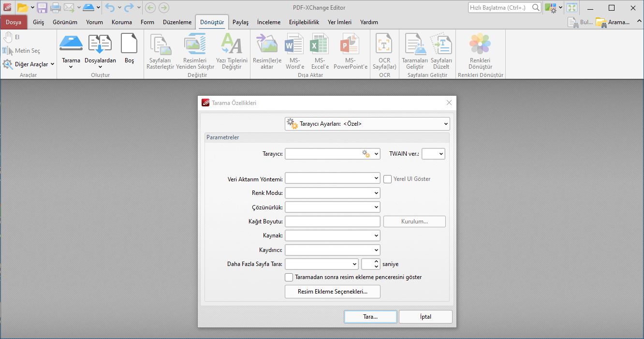Click the Tarama scanner ribbon icon
The image size is (644, 339).
71,44
